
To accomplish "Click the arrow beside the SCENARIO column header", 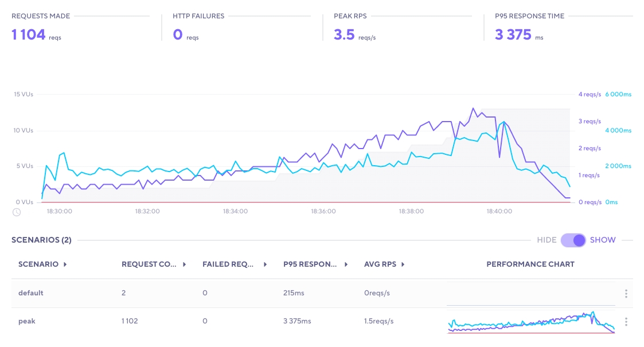I will click(x=65, y=264).
